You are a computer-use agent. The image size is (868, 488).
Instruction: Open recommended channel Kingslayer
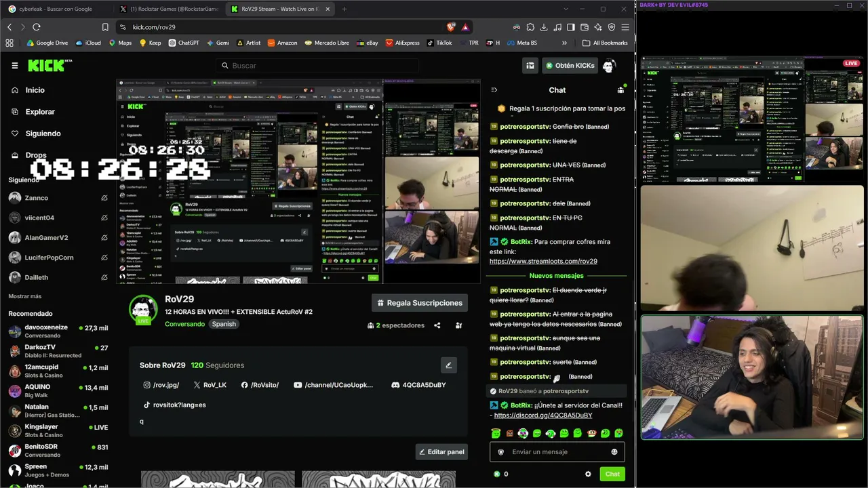pos(58,430)
